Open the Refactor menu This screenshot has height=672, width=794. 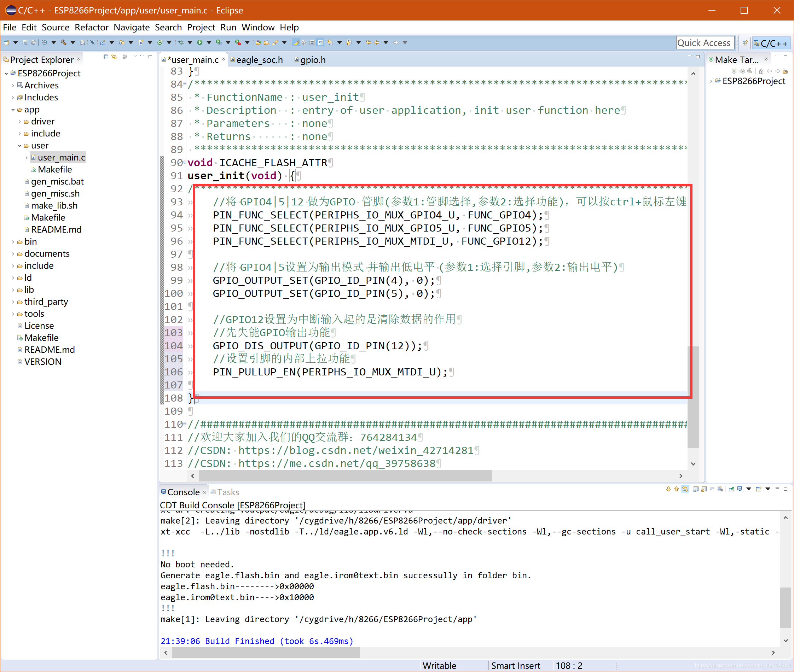click(92, 28)
